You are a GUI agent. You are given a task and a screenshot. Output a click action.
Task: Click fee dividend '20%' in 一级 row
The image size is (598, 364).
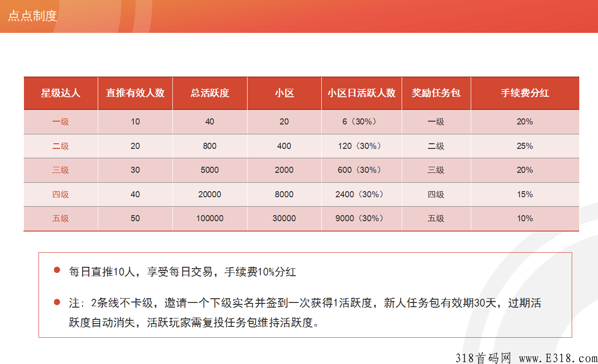point(525,122)
